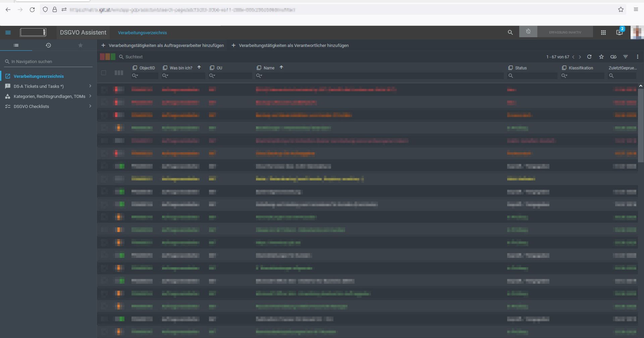Screen dimensions: 644x338
Task: Click the search magnifier in top header
Action: coord(510,33)
